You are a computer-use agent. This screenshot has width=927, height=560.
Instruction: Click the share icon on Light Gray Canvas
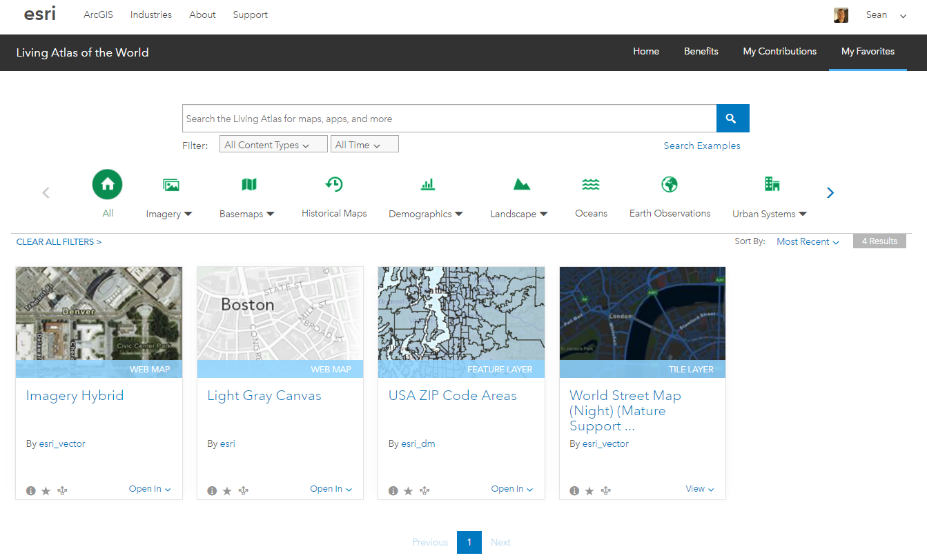click(243, 491)
